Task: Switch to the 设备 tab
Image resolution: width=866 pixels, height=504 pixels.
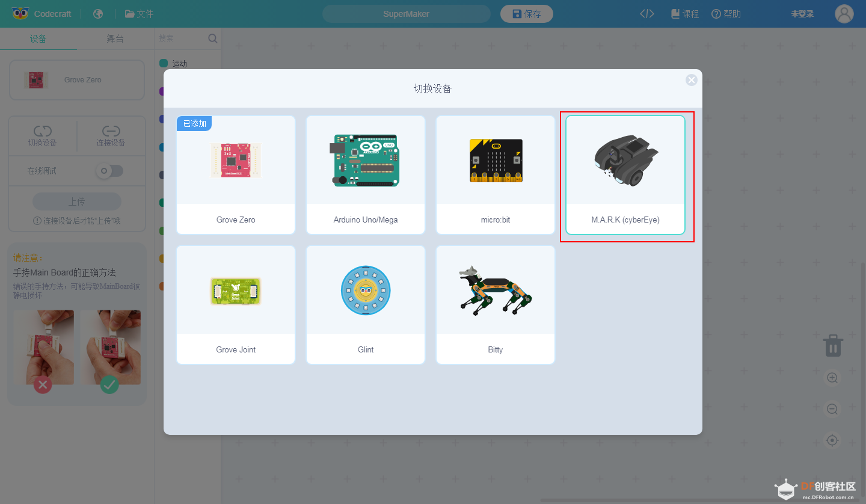Action: 38,38
